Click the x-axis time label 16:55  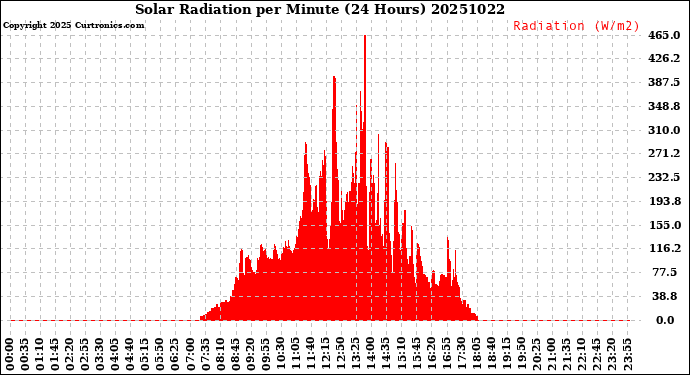447,355
